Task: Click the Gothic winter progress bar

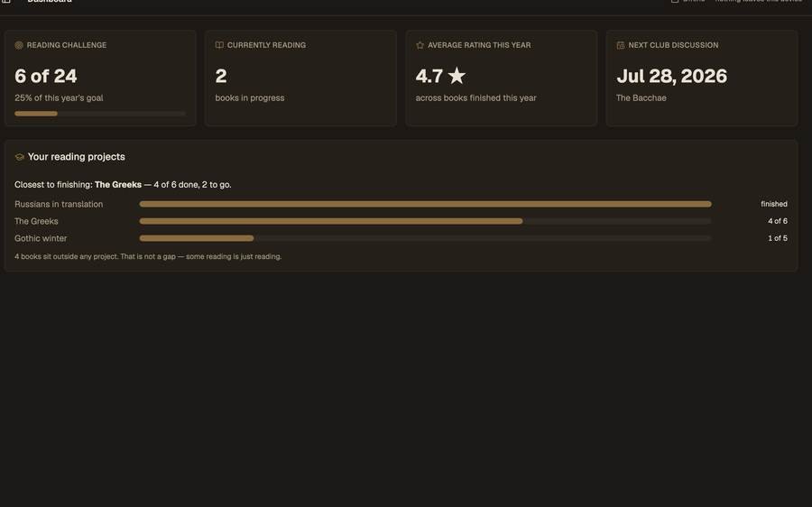Action: 425,238
